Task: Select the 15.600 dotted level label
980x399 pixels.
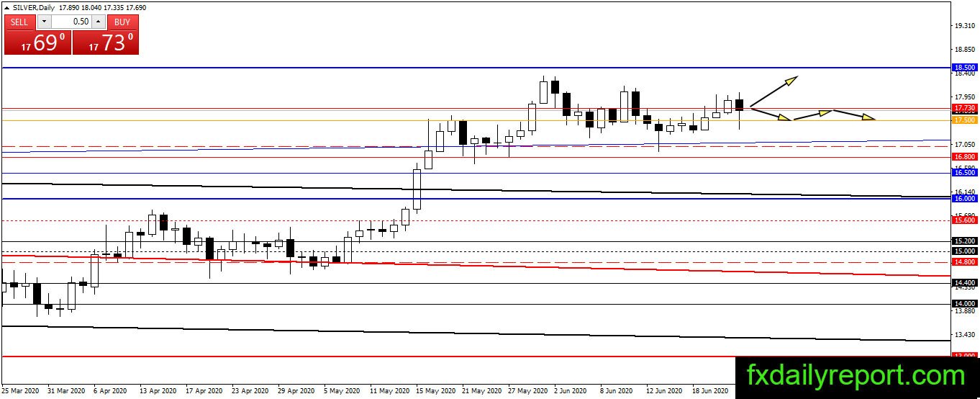Action: [964, 221]
